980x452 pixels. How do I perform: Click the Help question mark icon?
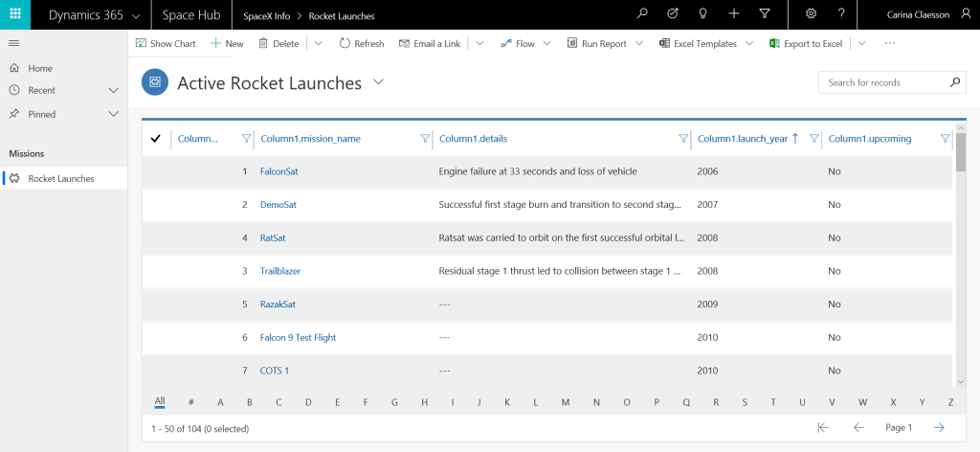click(841, 14)
